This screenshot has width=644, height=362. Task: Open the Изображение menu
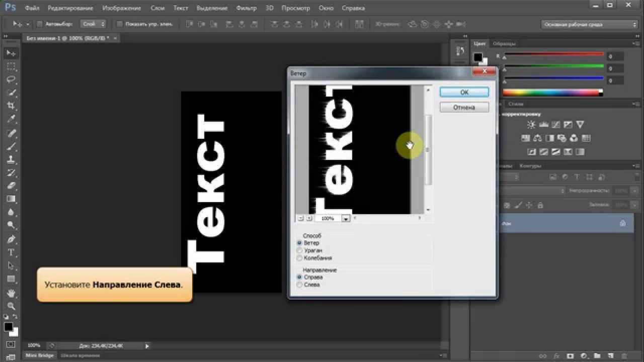[x=123, y=8]
